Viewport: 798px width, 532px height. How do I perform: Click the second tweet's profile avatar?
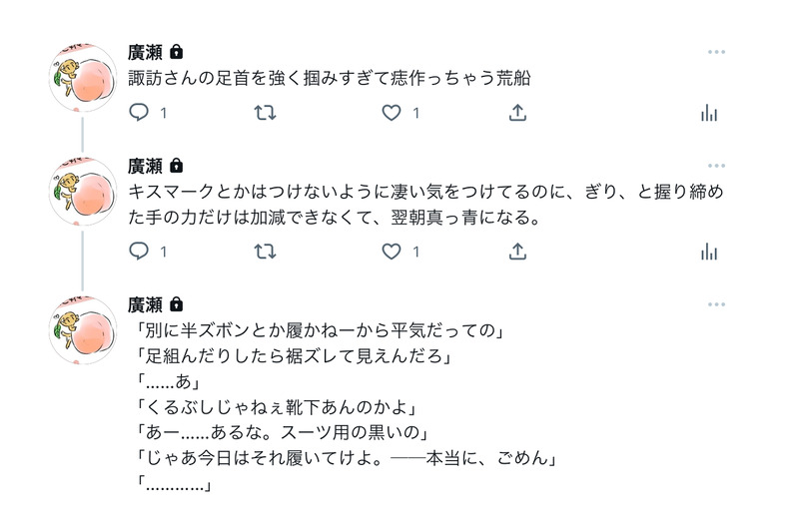tap(84, 192)
